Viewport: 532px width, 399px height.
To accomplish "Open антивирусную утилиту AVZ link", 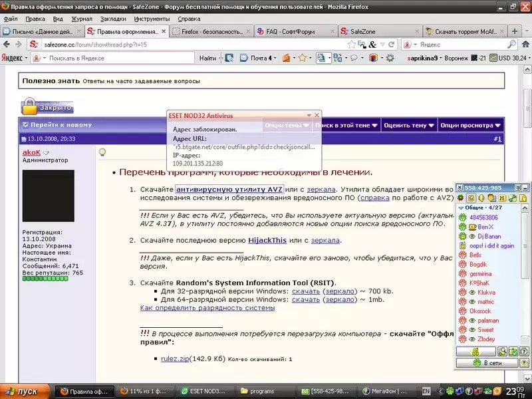I will pyautogui.click(x=229, y=189).
